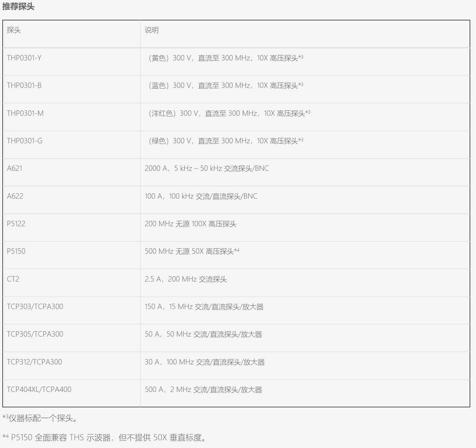Click the P5122 probe name
The height and width of the screenshot is (448, 476).
click(16, 224)
